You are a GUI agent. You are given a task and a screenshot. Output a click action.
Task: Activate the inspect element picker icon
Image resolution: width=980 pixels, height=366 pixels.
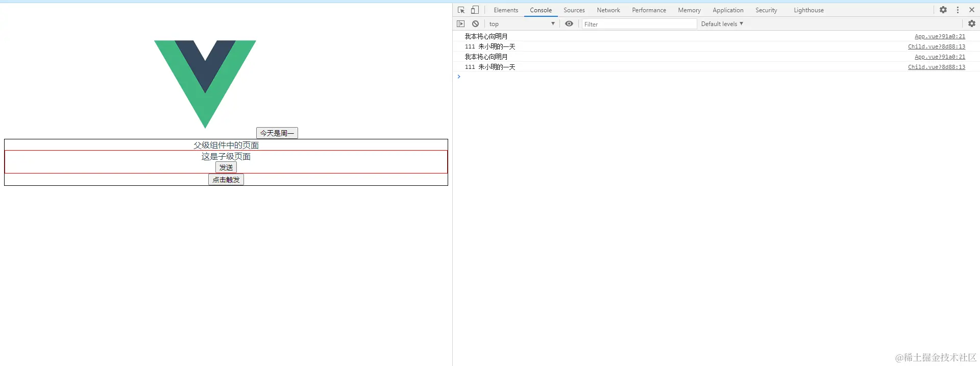[x=461, y=10]
